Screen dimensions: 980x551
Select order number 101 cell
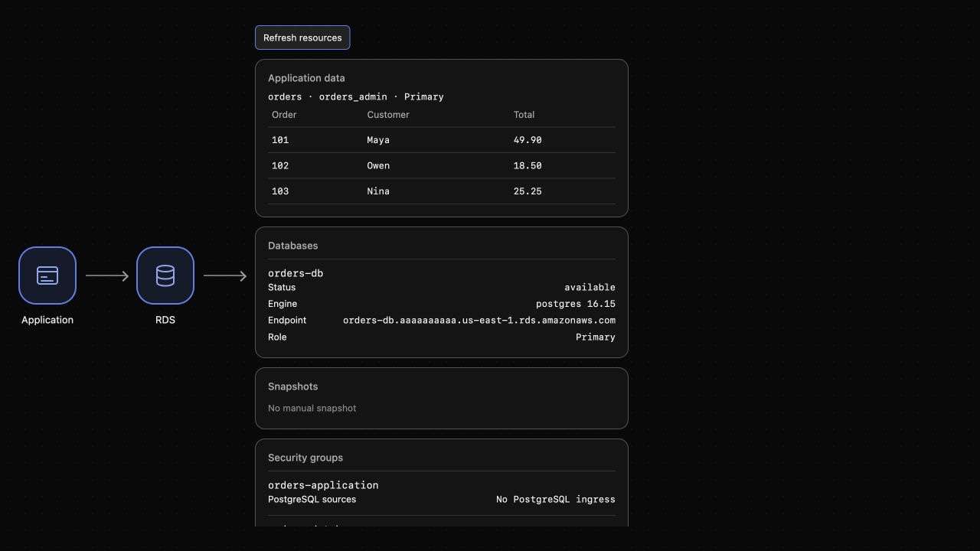point(280,140)
